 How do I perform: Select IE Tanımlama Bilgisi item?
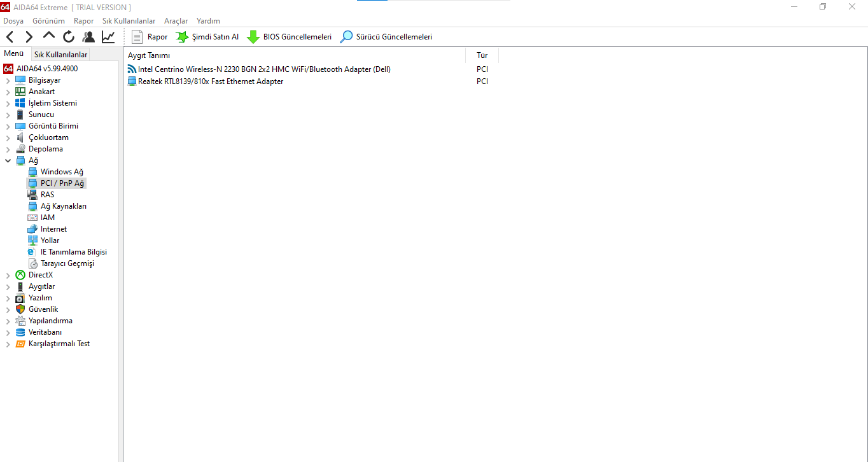pyautogui.click(x=74, y=252)
